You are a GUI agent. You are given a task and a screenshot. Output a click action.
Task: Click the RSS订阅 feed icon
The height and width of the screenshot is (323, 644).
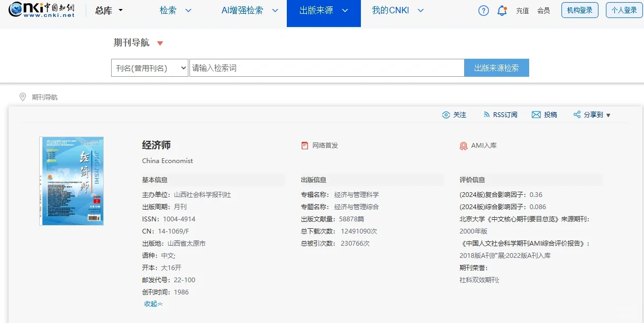(x=487, y=115)
